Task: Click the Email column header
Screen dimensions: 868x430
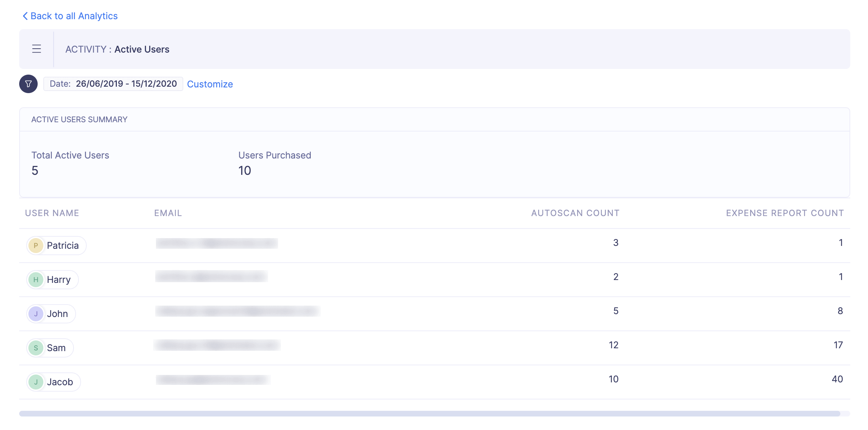Action: tap(168, 213)
